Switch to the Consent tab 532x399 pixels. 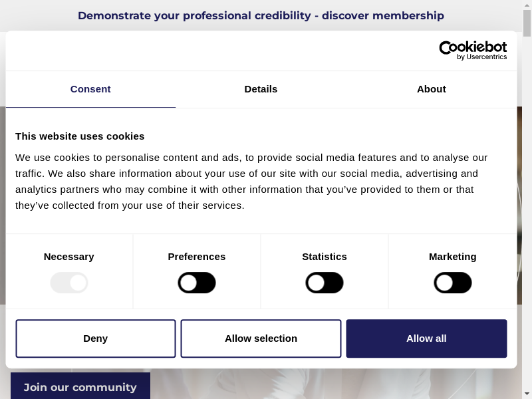click(x=90, y=89)
